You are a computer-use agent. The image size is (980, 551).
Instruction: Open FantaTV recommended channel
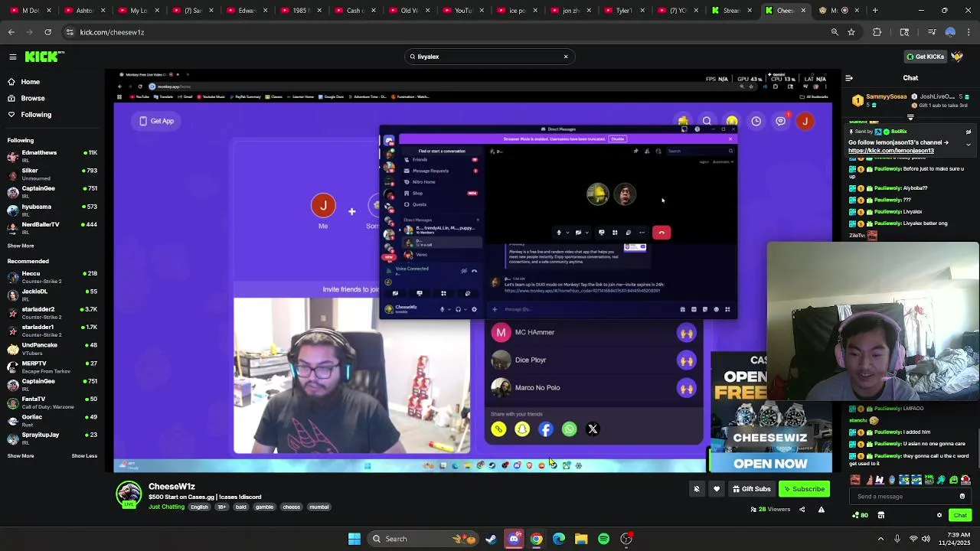click(52, 402)
